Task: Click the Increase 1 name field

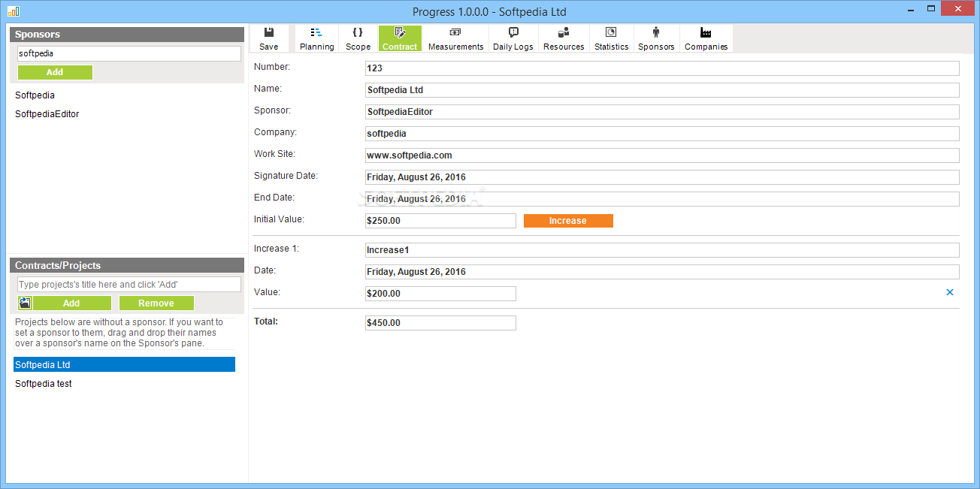Action: [662, 250]
